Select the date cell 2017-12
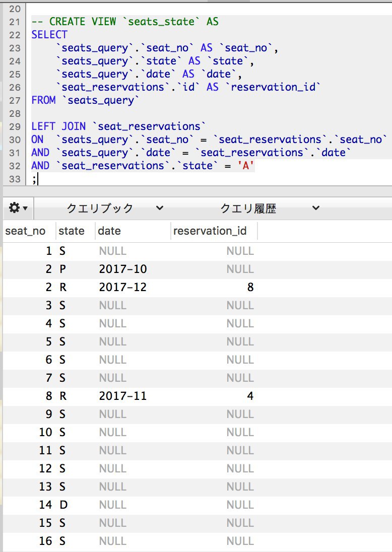Viewport: 392px width, 552px height. click(x=123, y=288)
